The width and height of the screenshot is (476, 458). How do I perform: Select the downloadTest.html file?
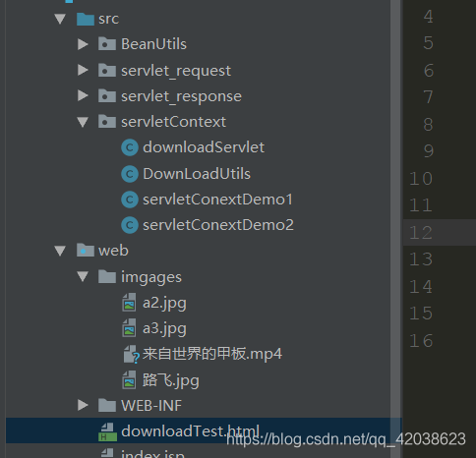tap(191, 431)
